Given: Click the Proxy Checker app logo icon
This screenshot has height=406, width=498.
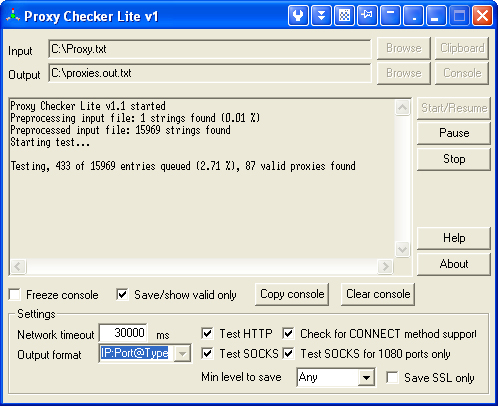Looking at the screenshot, I should tap(13, 16).
